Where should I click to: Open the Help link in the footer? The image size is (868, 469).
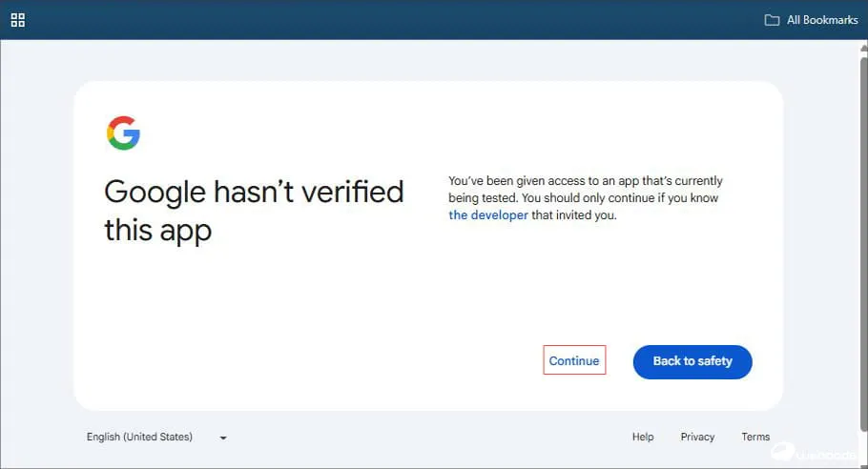(643, 437)
